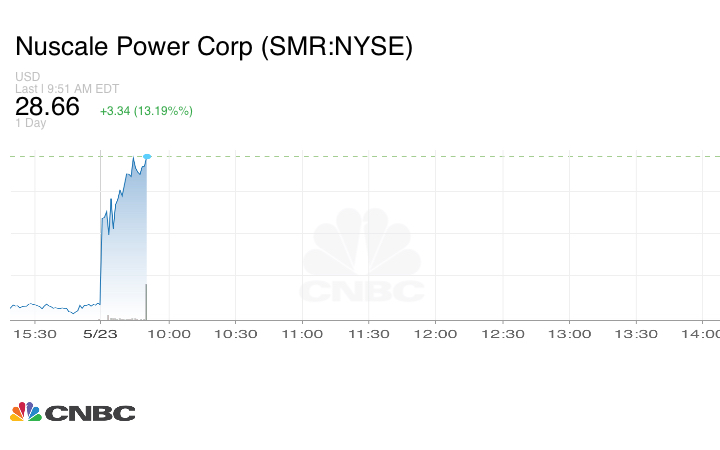Select the 1 Day range label
The width and height of the screenshot is (720, 450).
click(x=31, y=123)
